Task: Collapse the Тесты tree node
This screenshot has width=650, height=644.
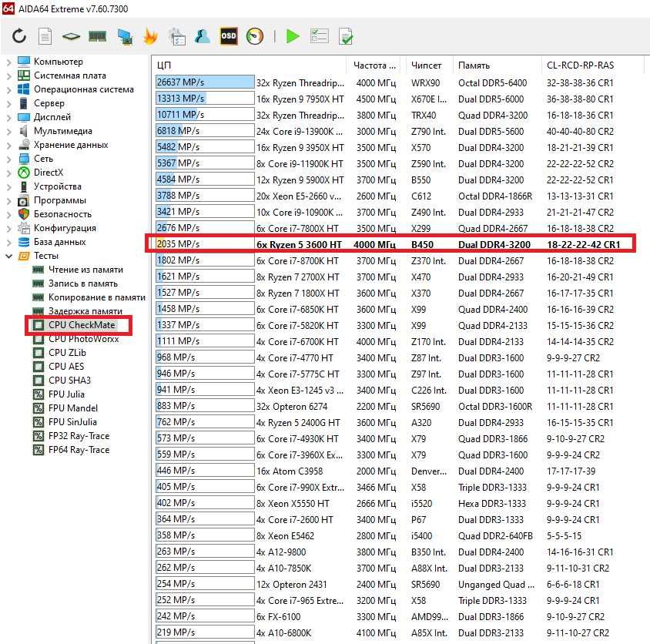Action: 8,256
